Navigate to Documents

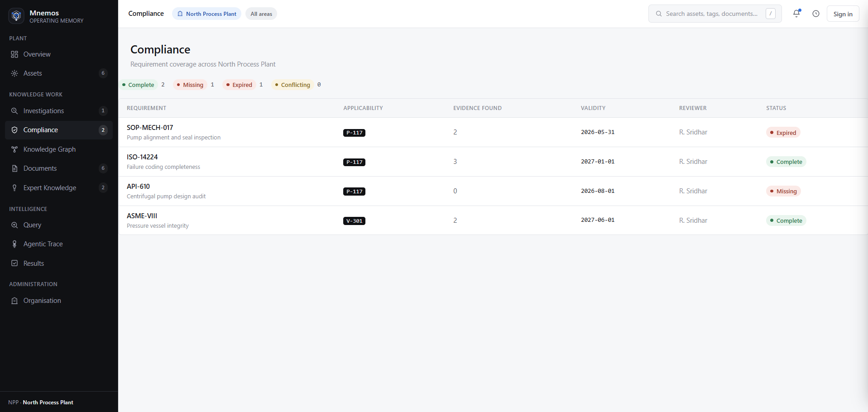[59, 168]
